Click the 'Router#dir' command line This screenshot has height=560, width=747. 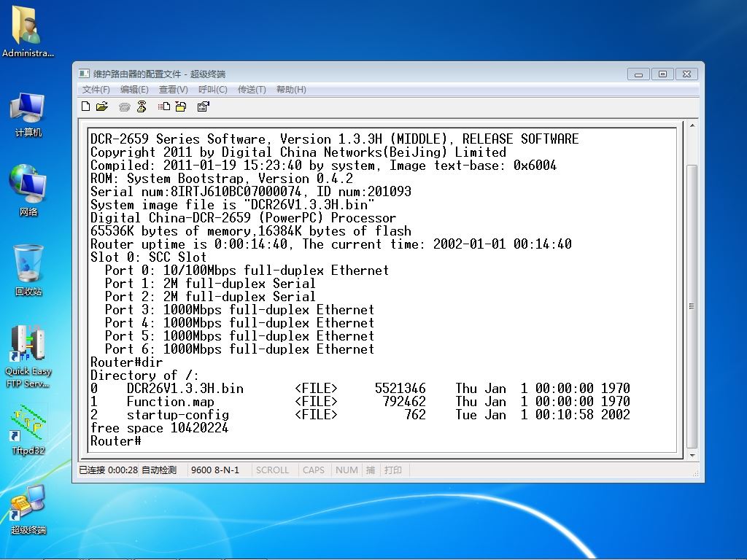pos(127,362)
